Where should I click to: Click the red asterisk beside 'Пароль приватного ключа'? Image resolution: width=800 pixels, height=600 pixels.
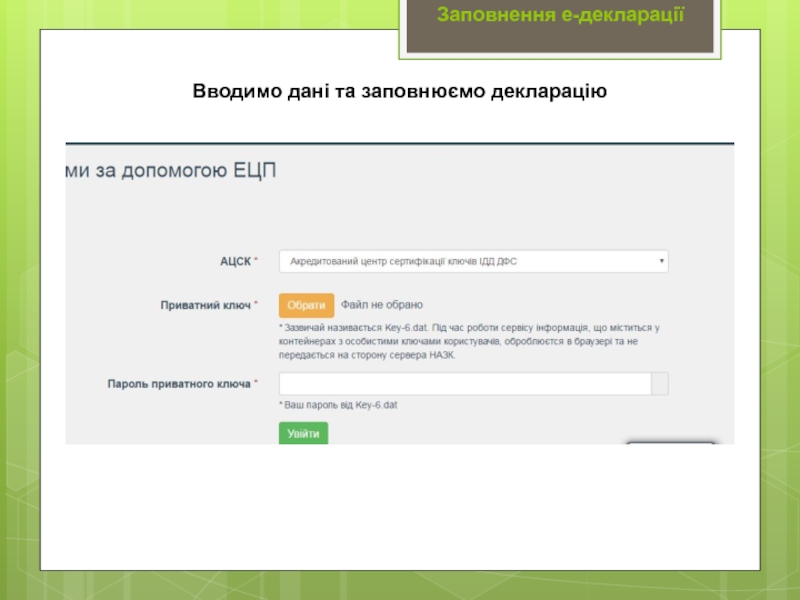[x=256, y=384]
